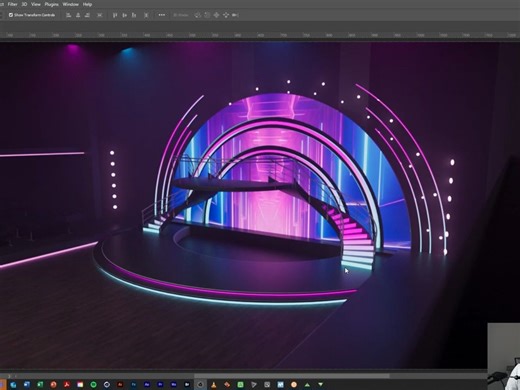
Task: Click the Distribute horizontally icon
Action: tap(100, 15)
